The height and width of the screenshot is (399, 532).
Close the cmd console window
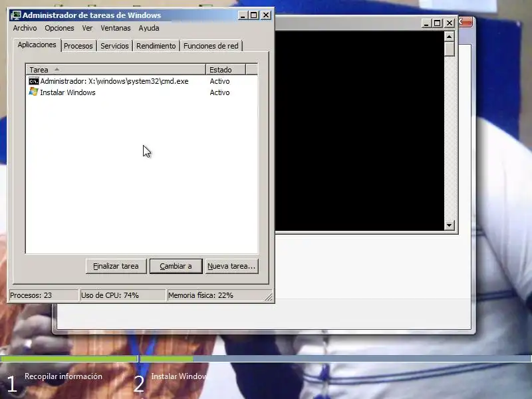[x=450, y=23]
